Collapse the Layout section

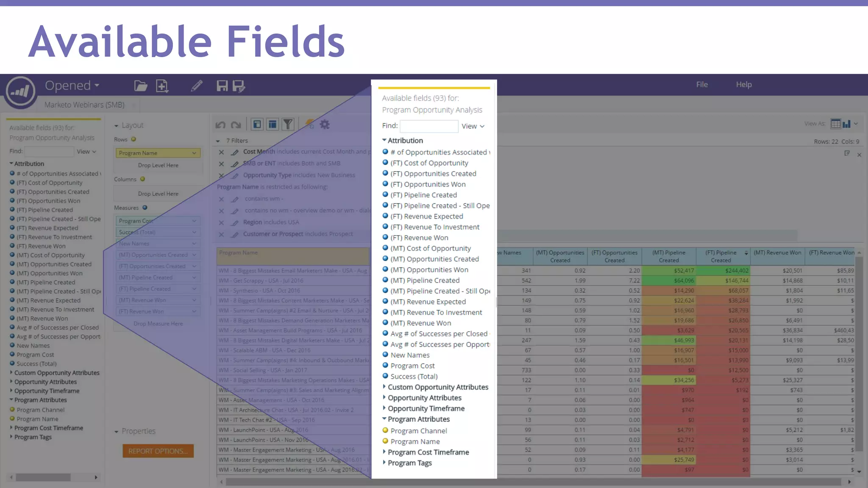(117, 126)
